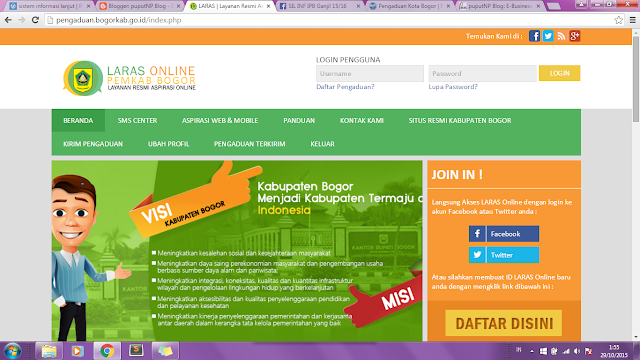Open SITUS RESMI KABUPATEN BOGOR
Image resolution: width=640 pixels, height=360 pixels.
coord(460,120)
